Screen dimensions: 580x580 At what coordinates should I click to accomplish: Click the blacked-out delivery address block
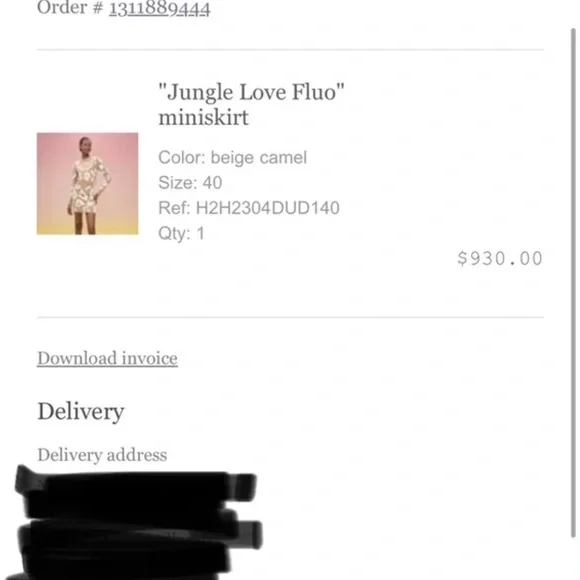point(137,523)
